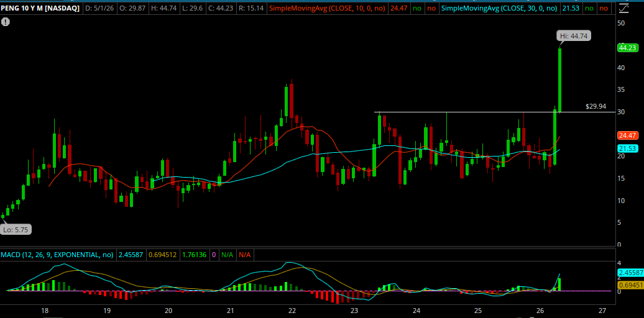Screen dimensions: 644x318
Task: Click the tall green latest monthly candle
Action: pos(560,80)
